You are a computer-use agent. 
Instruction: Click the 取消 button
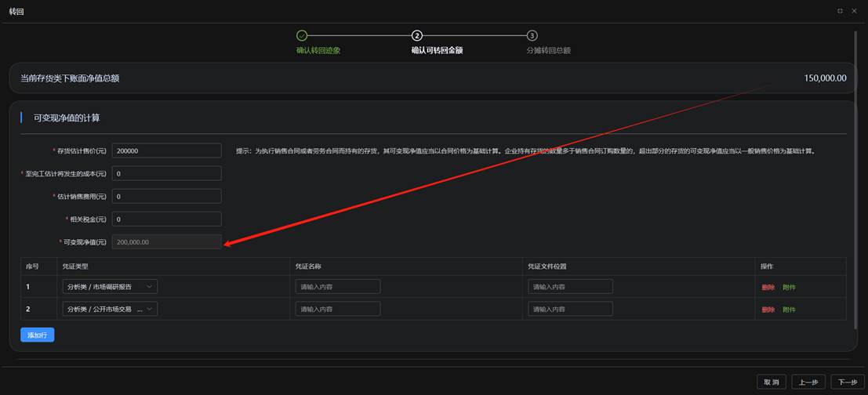772,382
